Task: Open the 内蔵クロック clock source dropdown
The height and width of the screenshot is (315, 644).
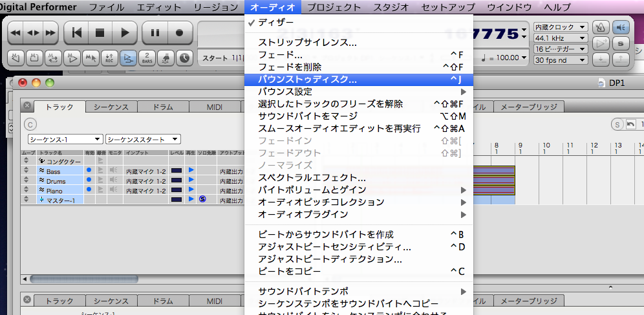Action: 561,27
